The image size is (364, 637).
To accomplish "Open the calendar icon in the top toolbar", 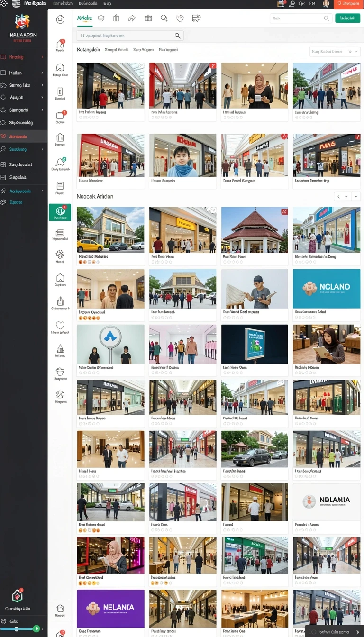I will point(148,18).
